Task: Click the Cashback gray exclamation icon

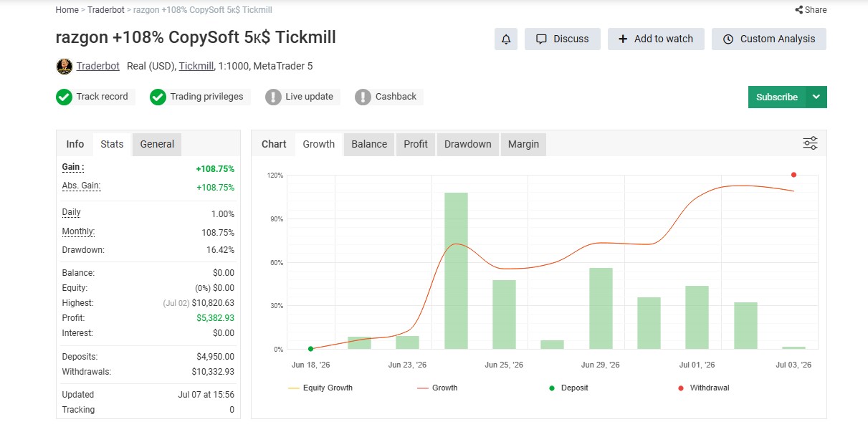Action: [x=363, y=97]
